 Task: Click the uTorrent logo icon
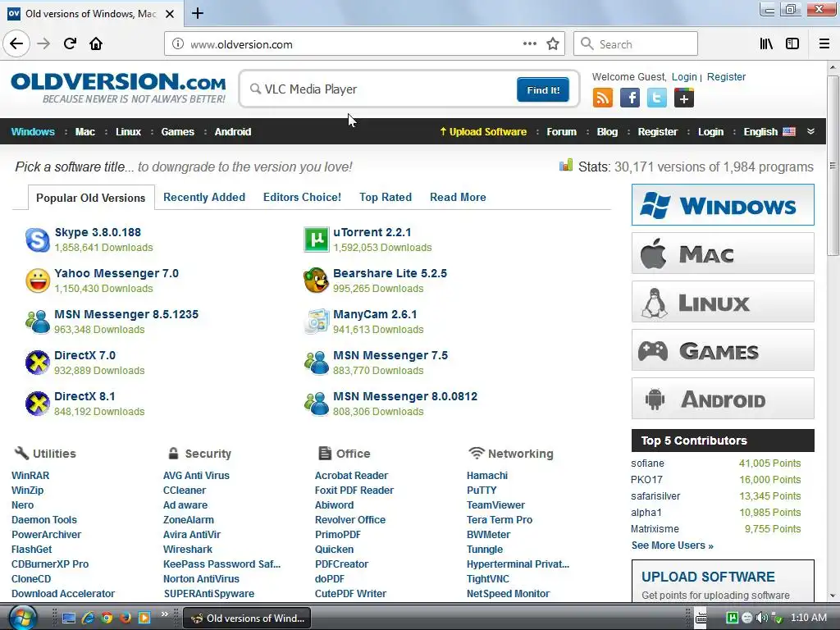pyautogui.click(x=316, y=240)
